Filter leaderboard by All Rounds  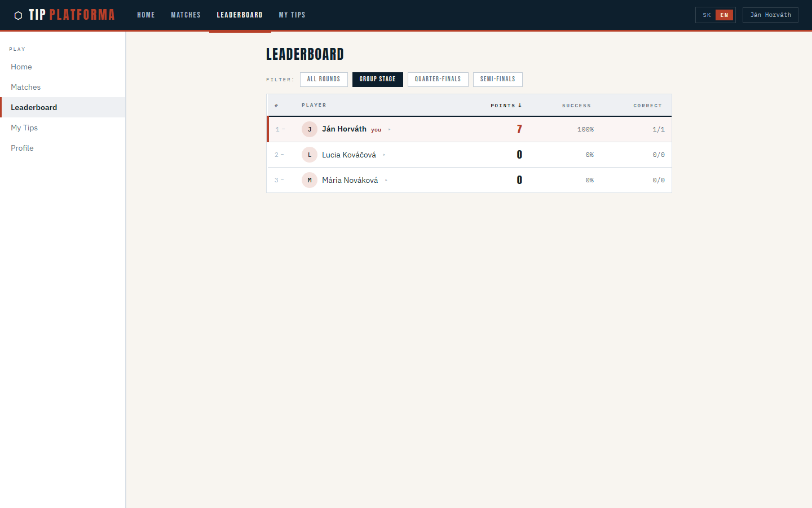coord(324,80)
